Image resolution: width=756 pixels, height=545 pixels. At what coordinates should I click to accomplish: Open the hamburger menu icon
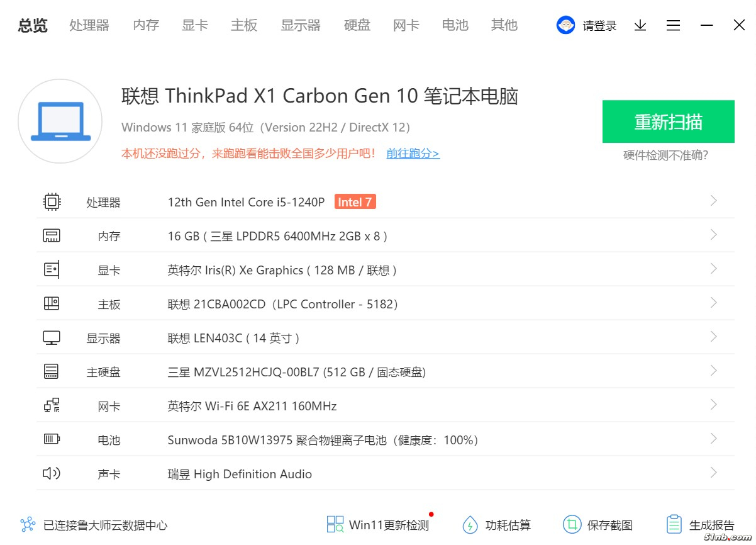coord(674,25)
